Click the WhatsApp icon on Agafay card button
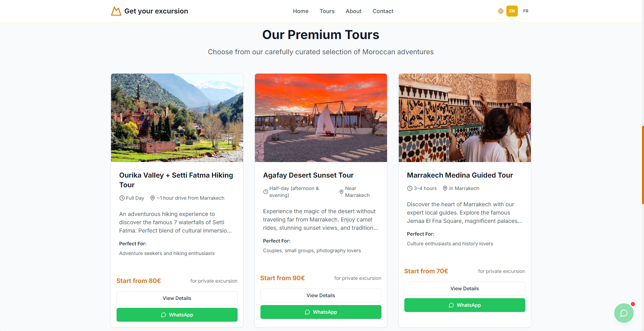This screenshot has width=644, height=331. [307, 312]
